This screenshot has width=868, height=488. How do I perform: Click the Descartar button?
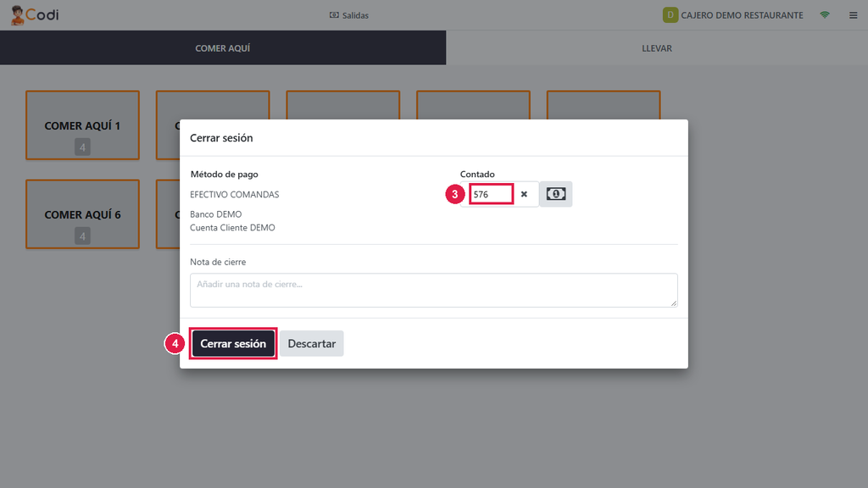point(312,344)
